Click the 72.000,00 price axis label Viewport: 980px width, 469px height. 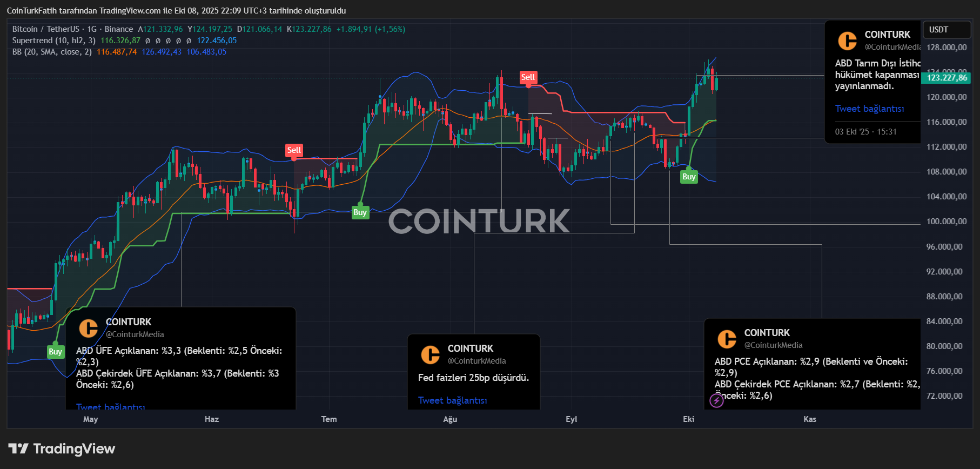click(944, 396)
